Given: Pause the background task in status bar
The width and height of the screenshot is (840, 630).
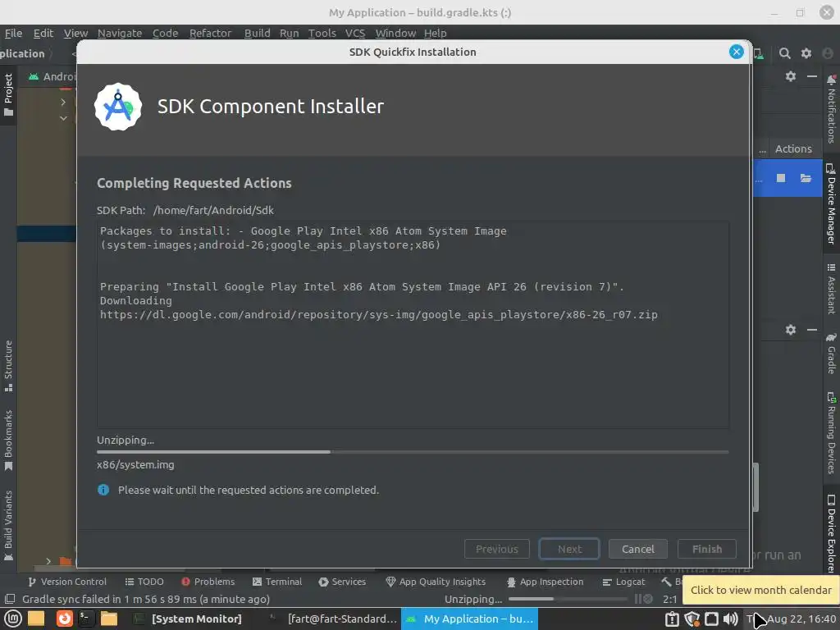Looking at the screenshot, I should pyautogui.click(x=638, y=599).
